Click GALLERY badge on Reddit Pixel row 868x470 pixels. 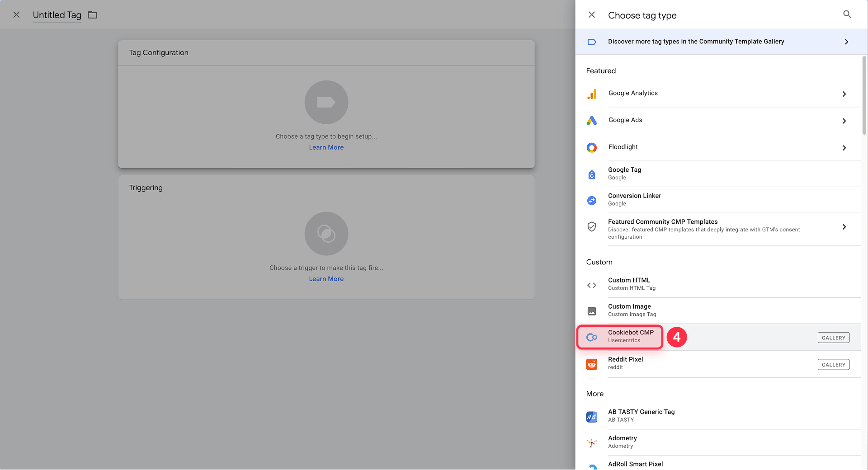[x=834, y=365]
